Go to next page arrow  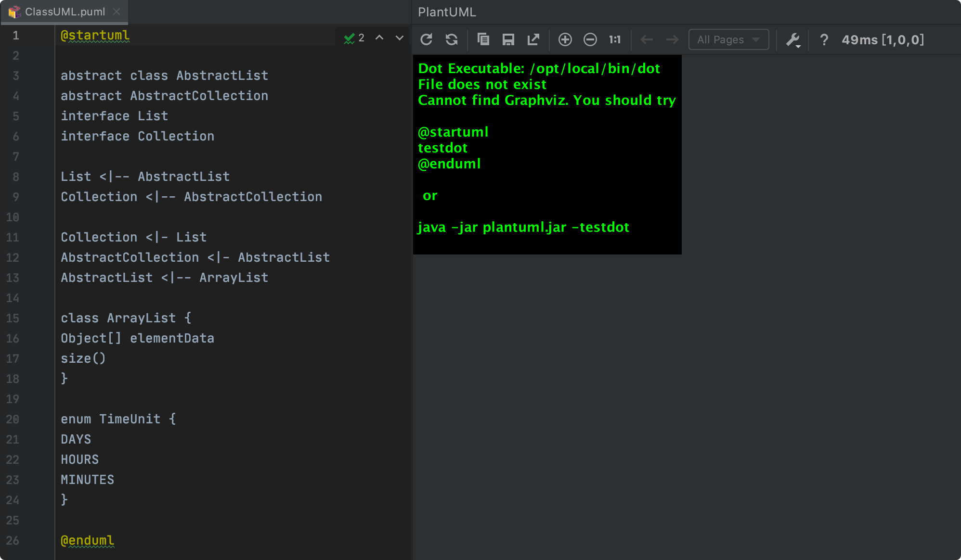pyautogui.click(x=672, y=39)
